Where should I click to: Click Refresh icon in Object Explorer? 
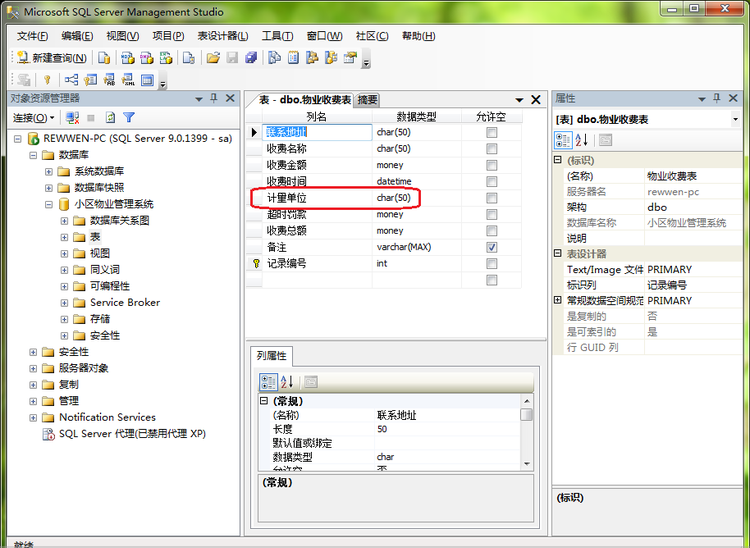pos(110,117)
